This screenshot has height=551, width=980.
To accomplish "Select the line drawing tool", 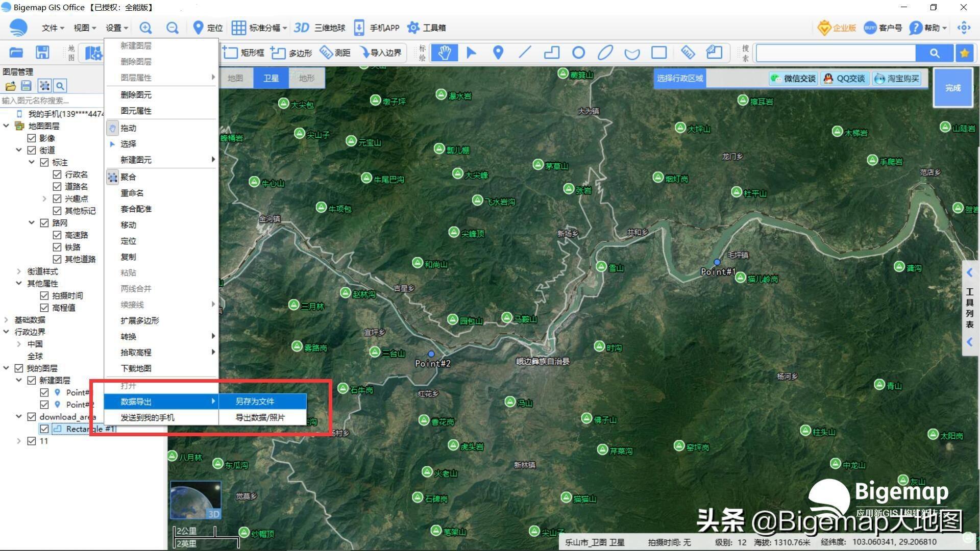I will coord(525,53).
